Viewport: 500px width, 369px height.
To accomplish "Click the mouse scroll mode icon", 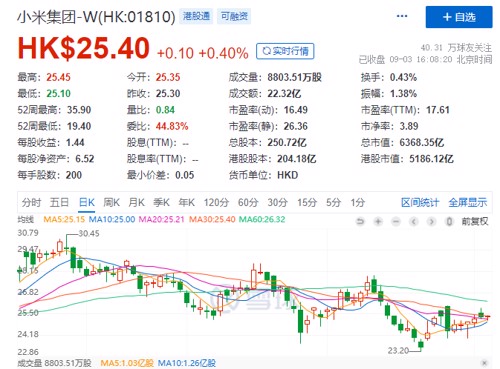I will click(x=449, y=221).
